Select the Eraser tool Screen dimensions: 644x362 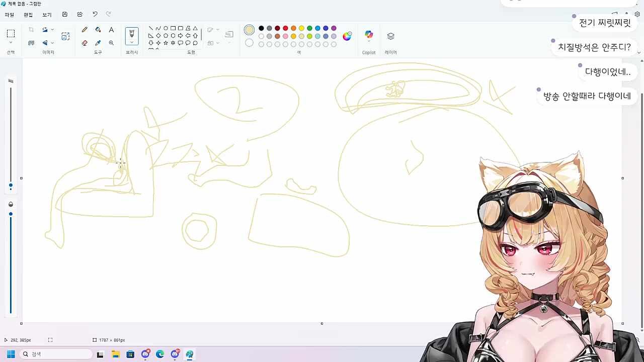pos(85,43)
